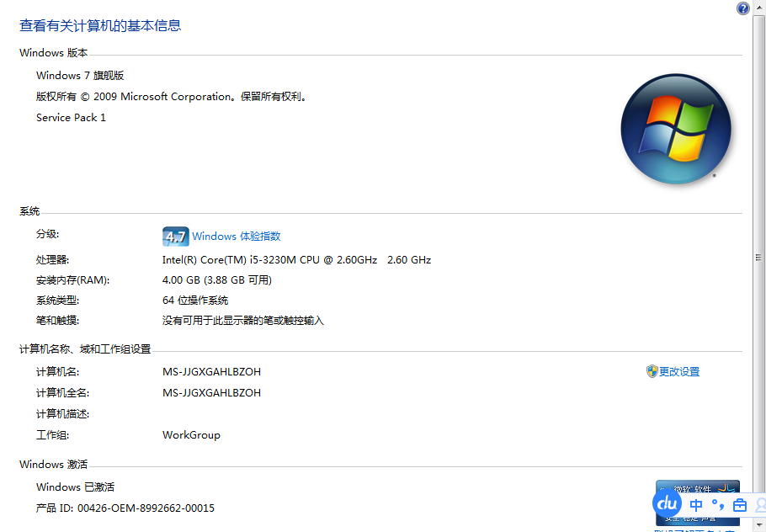766x532 pixels.
Task: Open the Windows 体验指数 link
Action: point(237,237)
